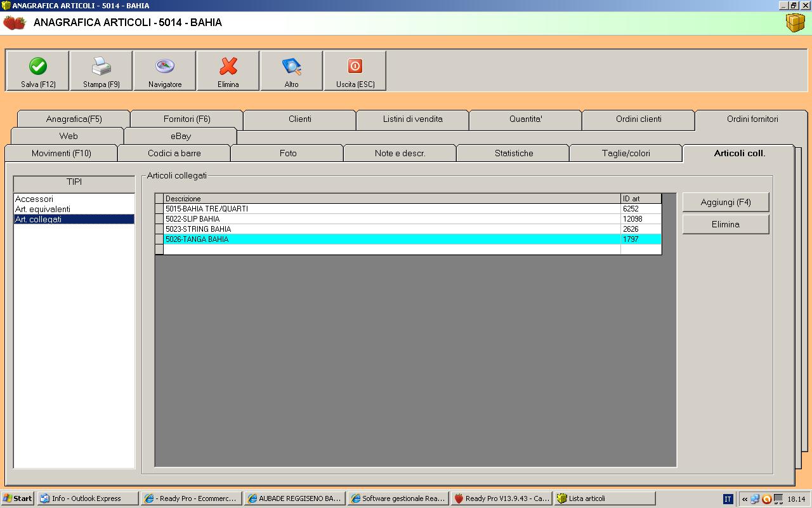Click the Stampa (F9) printer icon
Image resolution: width=812 pixels, height=508 pixels.
(x=101, y=66)
